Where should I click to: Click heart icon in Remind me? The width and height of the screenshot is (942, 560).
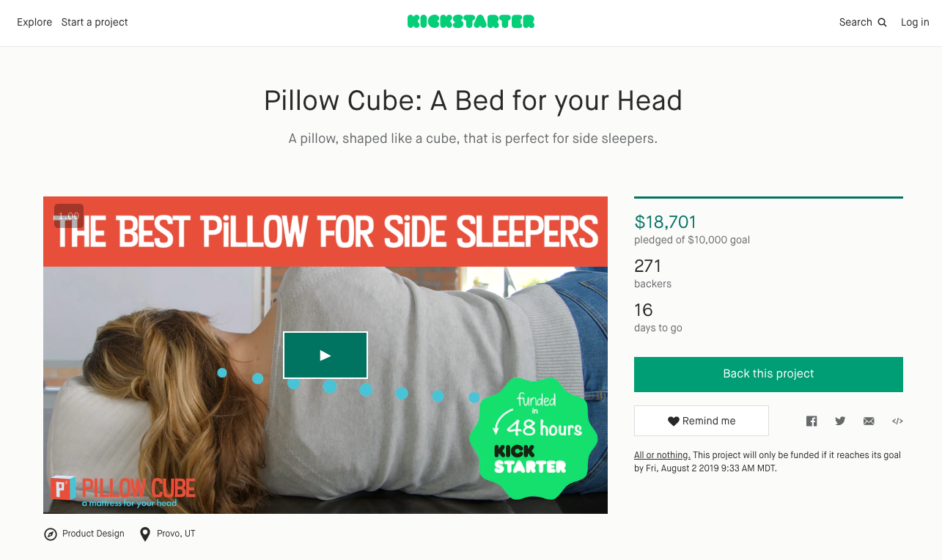click(x=673, y=421)
